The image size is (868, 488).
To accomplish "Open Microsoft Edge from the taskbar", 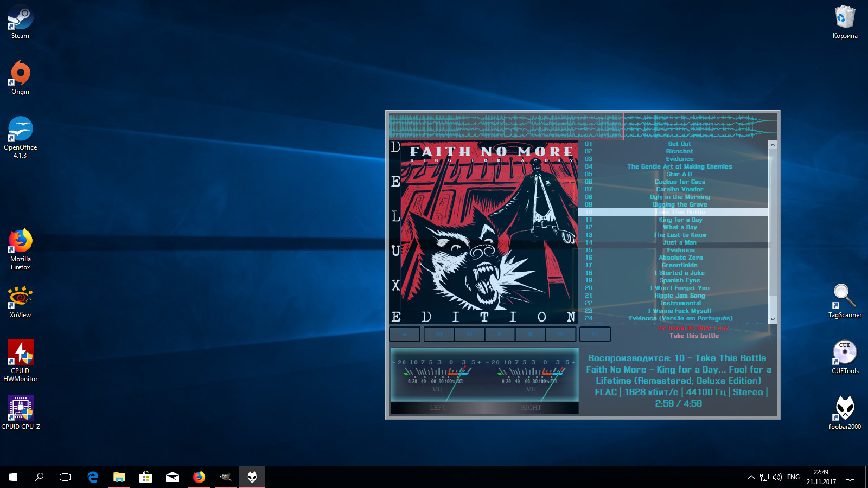I will (x=93, y=477).
